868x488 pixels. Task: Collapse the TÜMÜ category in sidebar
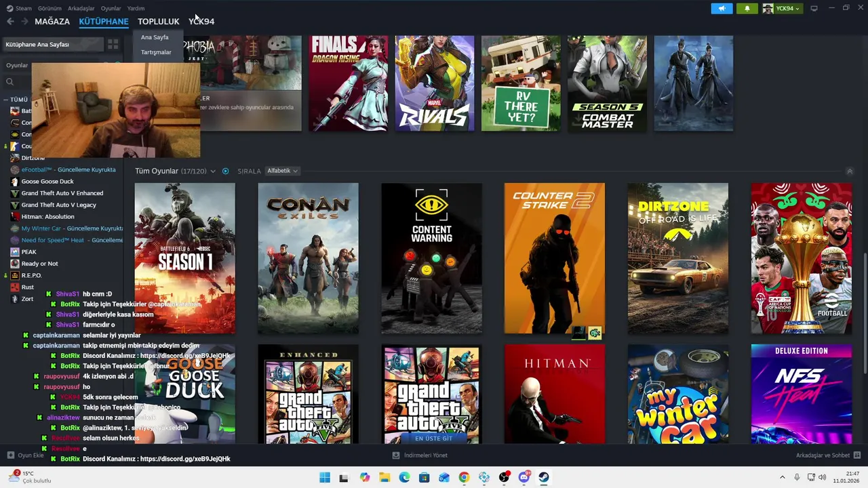tap(7, 100)
